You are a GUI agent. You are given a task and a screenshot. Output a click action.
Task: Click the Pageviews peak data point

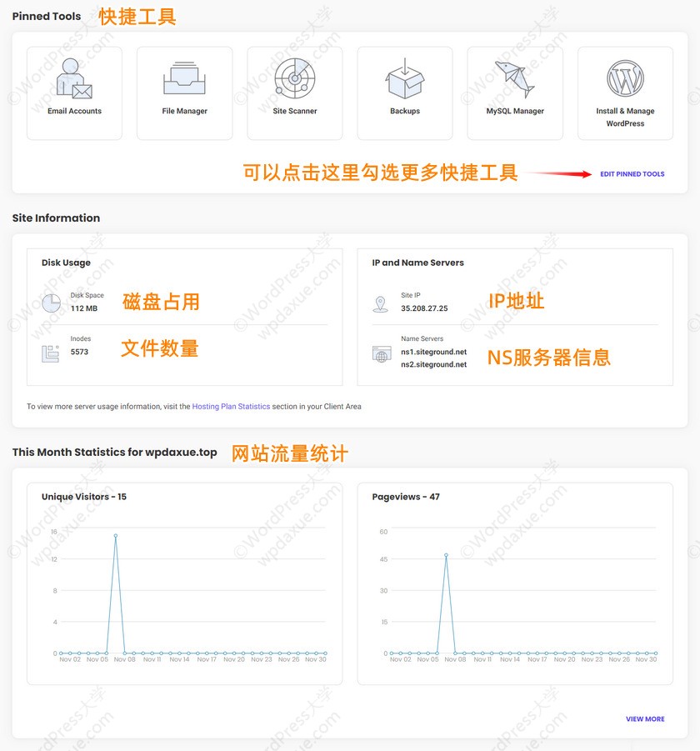click(x=446, y=556)
